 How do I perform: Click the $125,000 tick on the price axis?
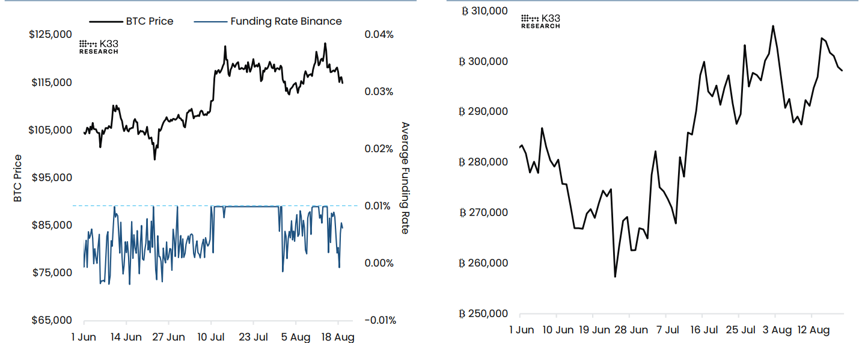pos(51,35)
